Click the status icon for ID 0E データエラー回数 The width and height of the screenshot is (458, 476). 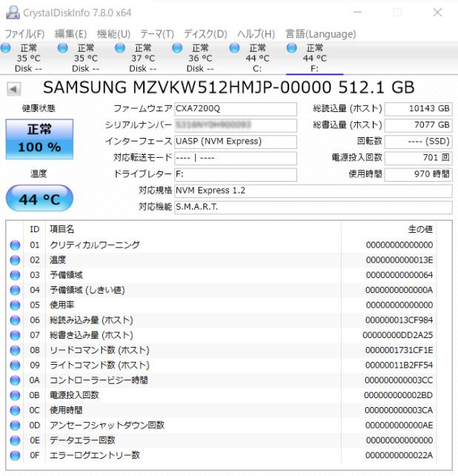tap(15, 440)
